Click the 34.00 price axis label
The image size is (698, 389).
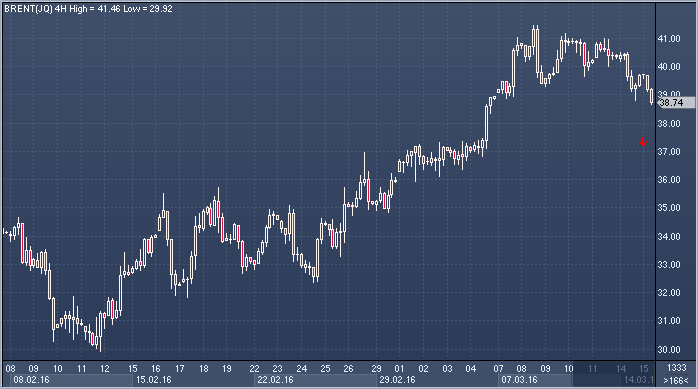tap(669, 237)
